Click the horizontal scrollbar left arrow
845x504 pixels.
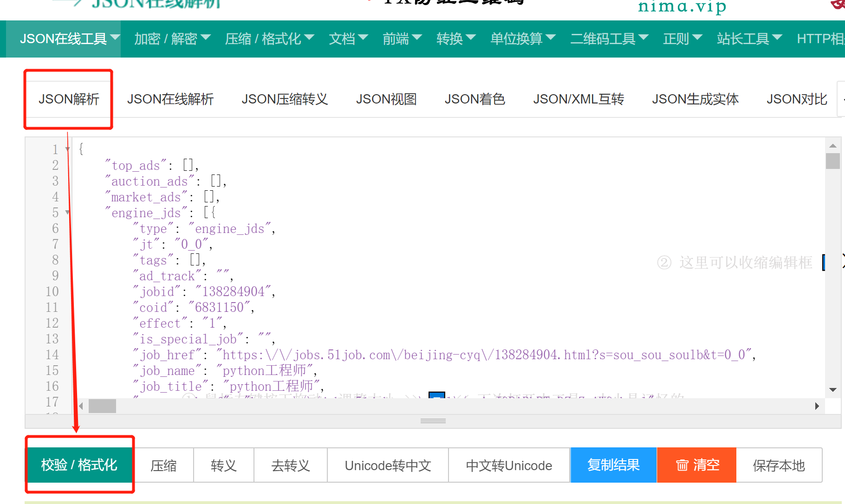81,407
